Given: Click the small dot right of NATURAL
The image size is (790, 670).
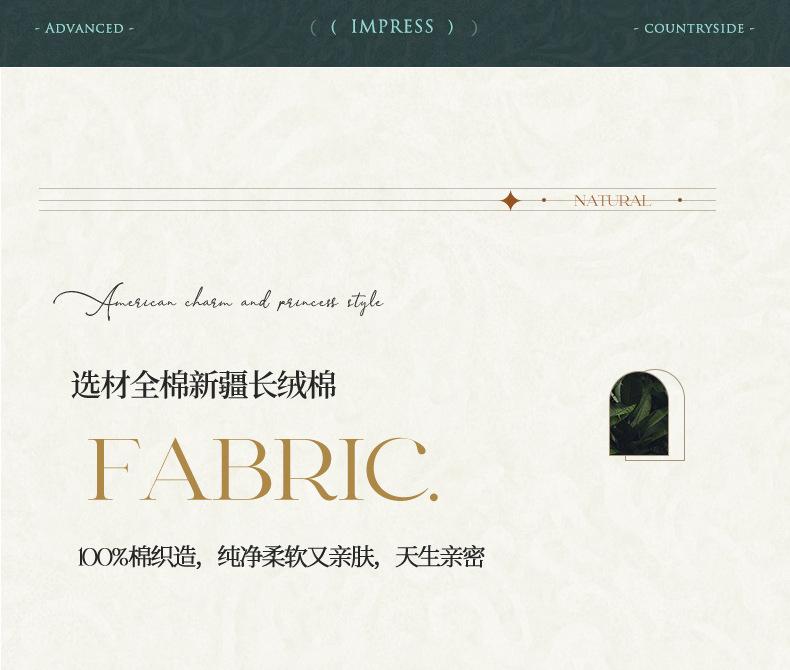Looking at the screenshot, I should click(x=680, y=200).
